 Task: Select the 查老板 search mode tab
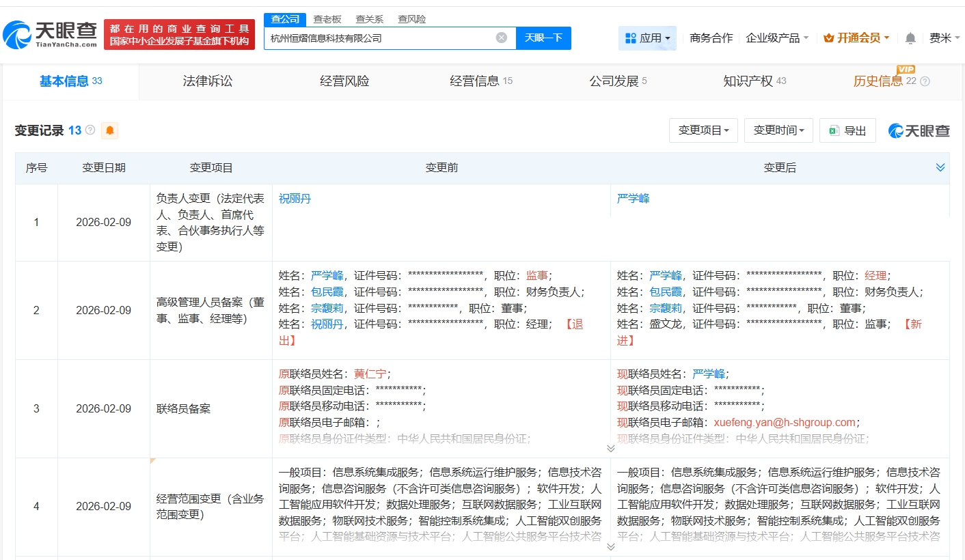point(327,19)
